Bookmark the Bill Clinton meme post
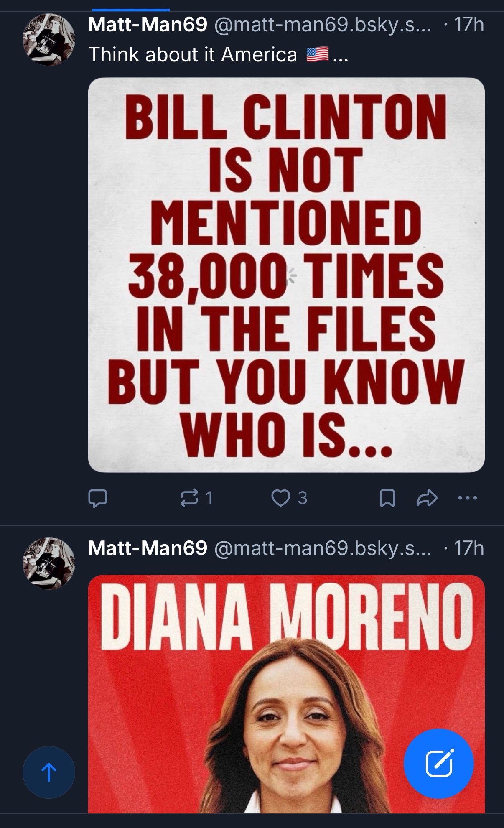 coord(387,498)
